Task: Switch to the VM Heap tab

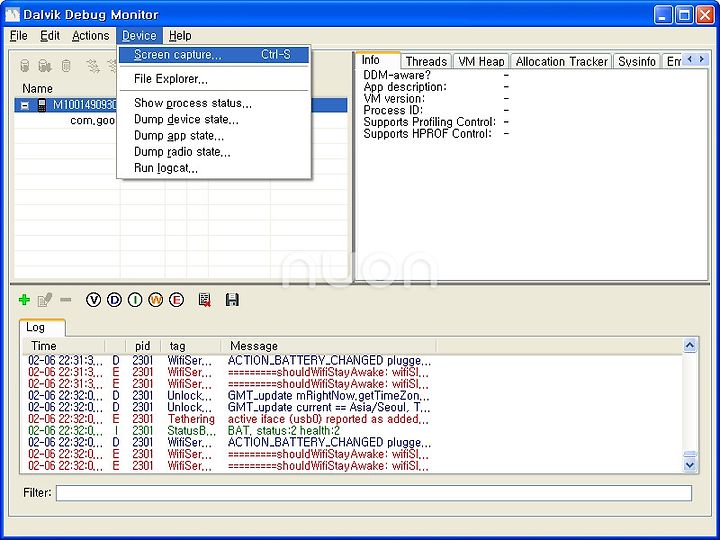Action: coord(481,61)
